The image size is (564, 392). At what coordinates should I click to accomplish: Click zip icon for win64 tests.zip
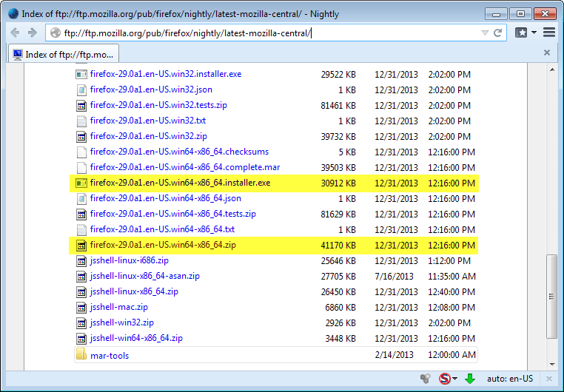click(81, 214)
